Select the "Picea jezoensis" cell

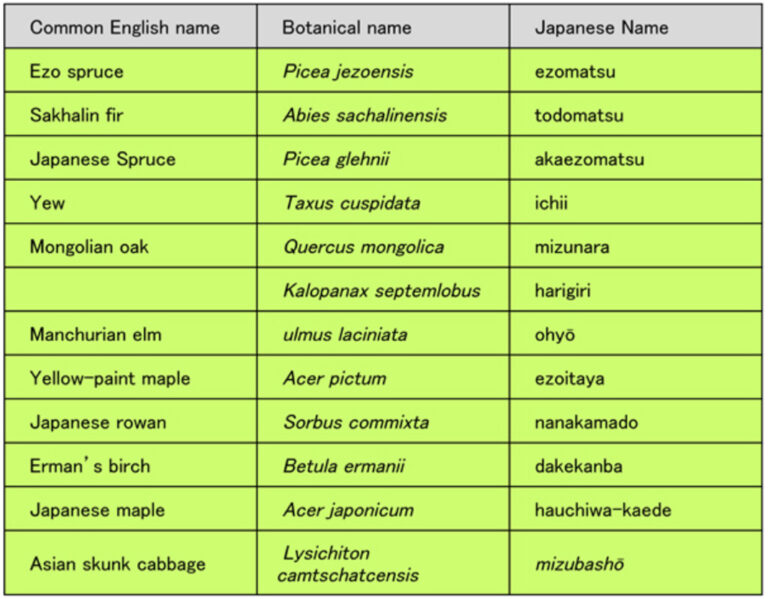point(348,72)
